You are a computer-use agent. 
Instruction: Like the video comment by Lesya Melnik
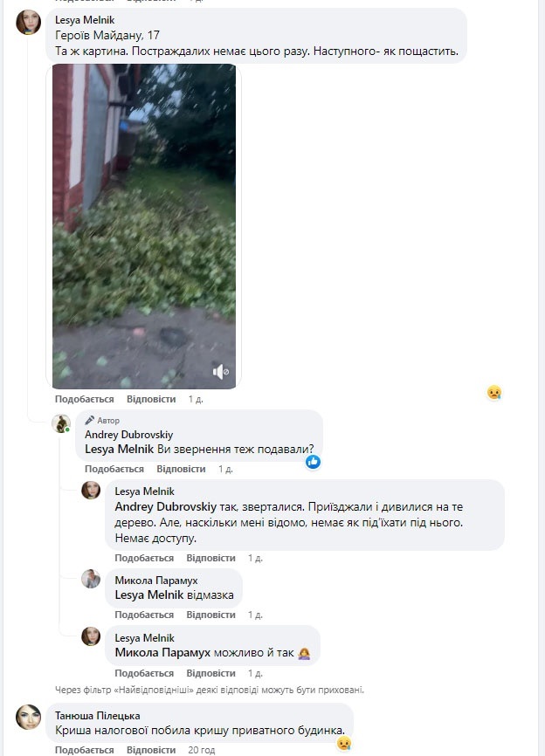(85, 399)
